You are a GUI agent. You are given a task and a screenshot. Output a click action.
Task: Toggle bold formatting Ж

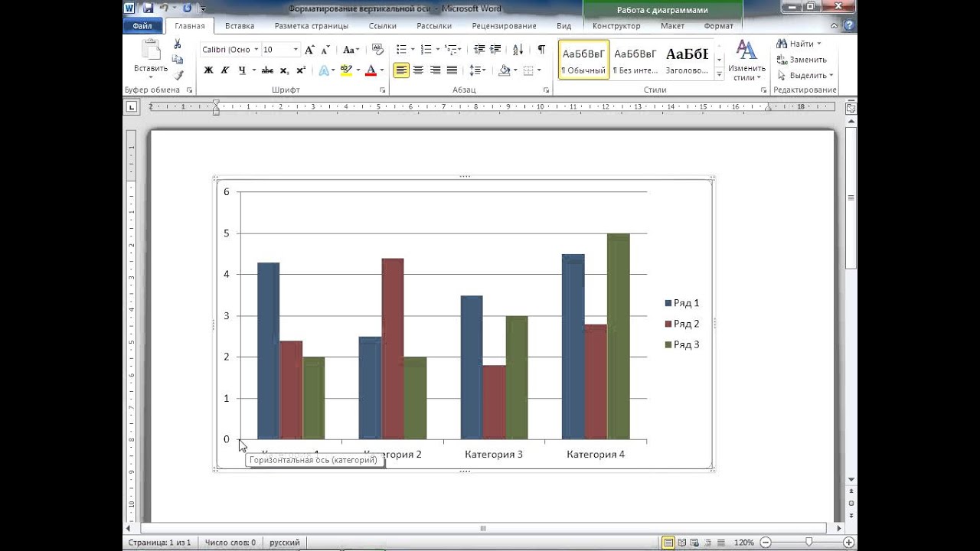coord(208,70)
